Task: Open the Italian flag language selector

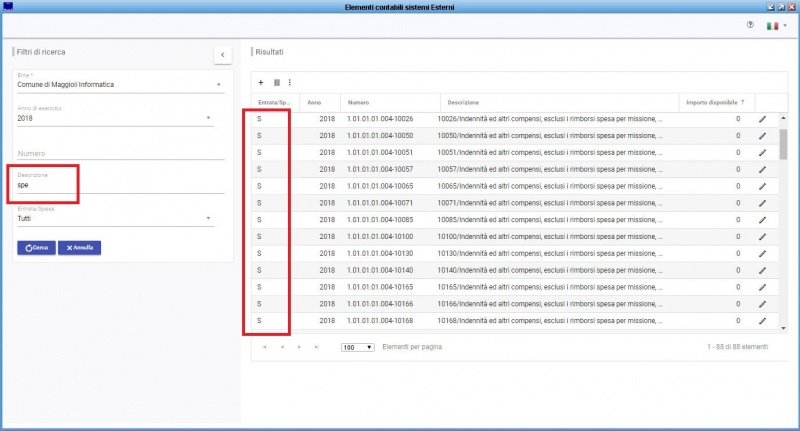Action: coord(774,25)
